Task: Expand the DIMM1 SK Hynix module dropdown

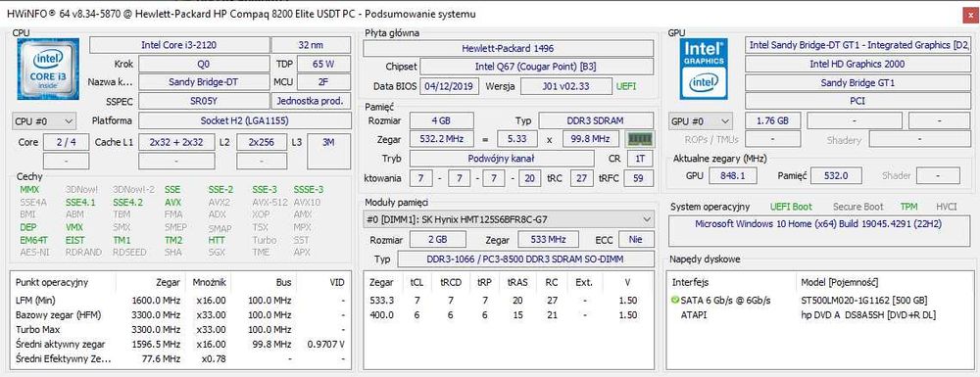Action: (509, 219)
